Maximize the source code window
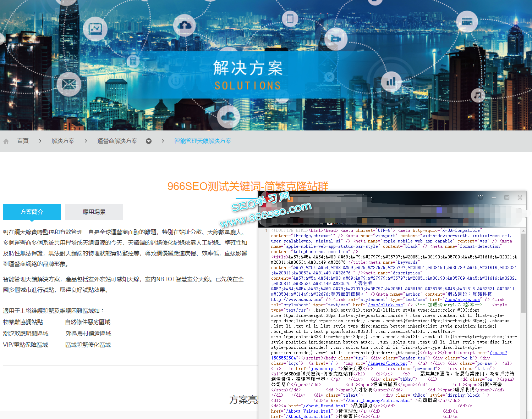 [507, 197]
